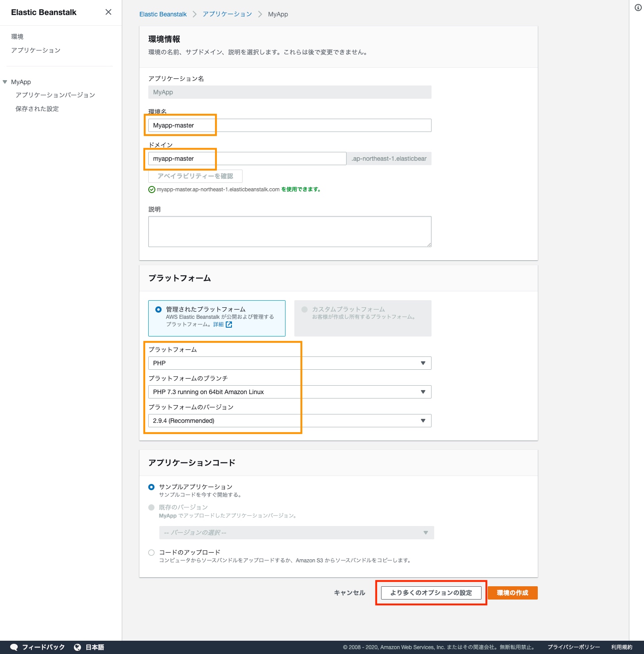Screen dimensions: 644x654
Task: Click the info icon at top right
Action: point(638,8)
